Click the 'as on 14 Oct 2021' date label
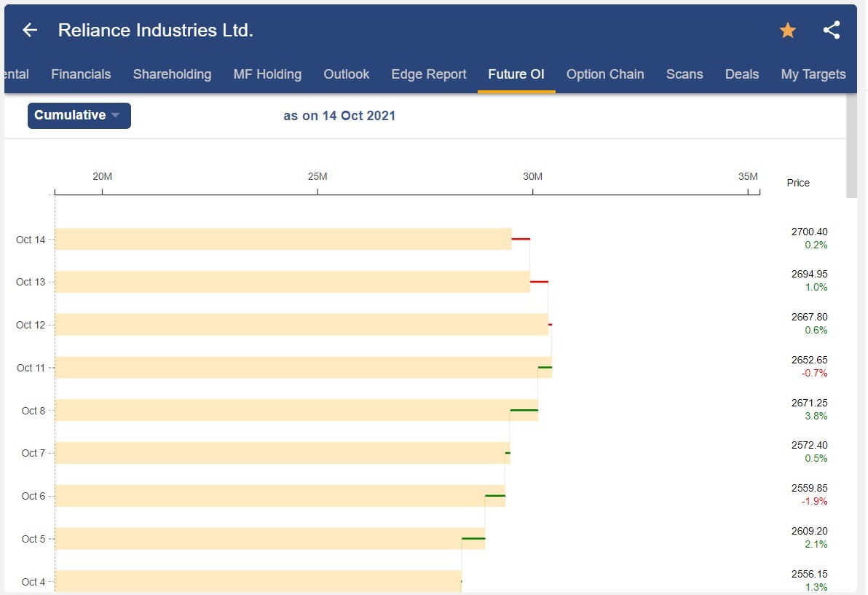Screen dimensions: 868x595 (x=339, y=115)
